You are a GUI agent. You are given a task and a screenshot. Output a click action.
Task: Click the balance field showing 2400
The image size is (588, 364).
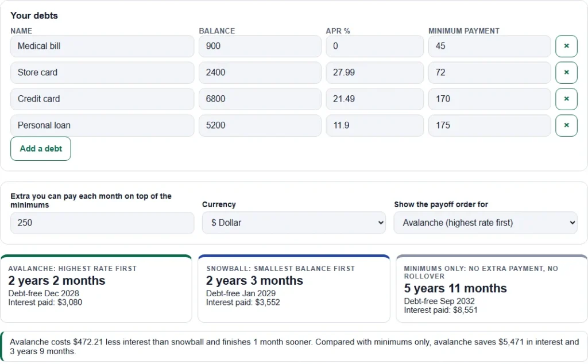pyautogui.click(x=260, y=72)
